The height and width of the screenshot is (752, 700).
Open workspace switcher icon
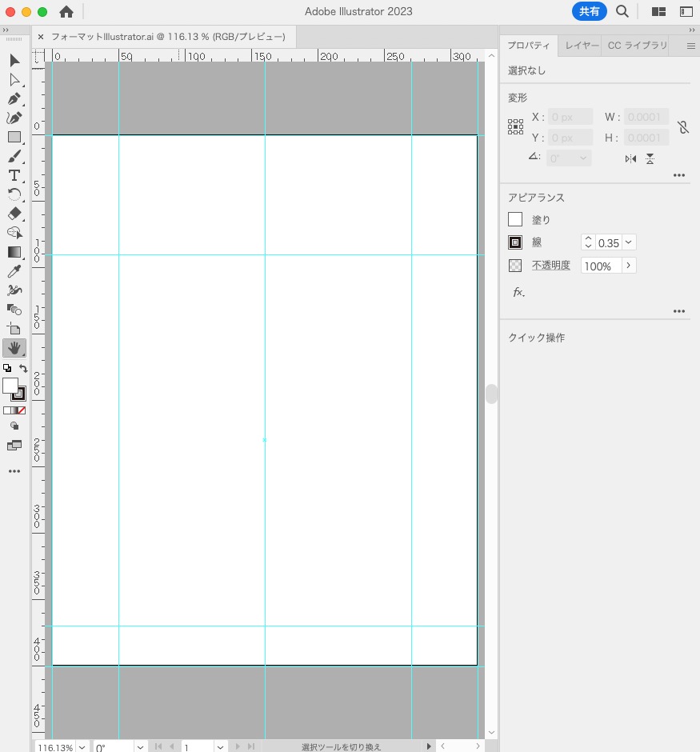click(686, 11)
